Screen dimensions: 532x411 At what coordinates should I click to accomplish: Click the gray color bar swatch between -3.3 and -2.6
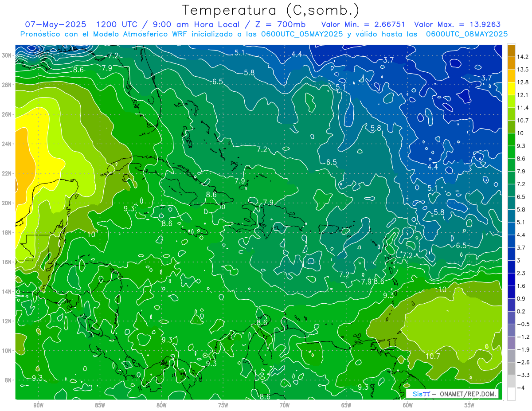(511, 368)
